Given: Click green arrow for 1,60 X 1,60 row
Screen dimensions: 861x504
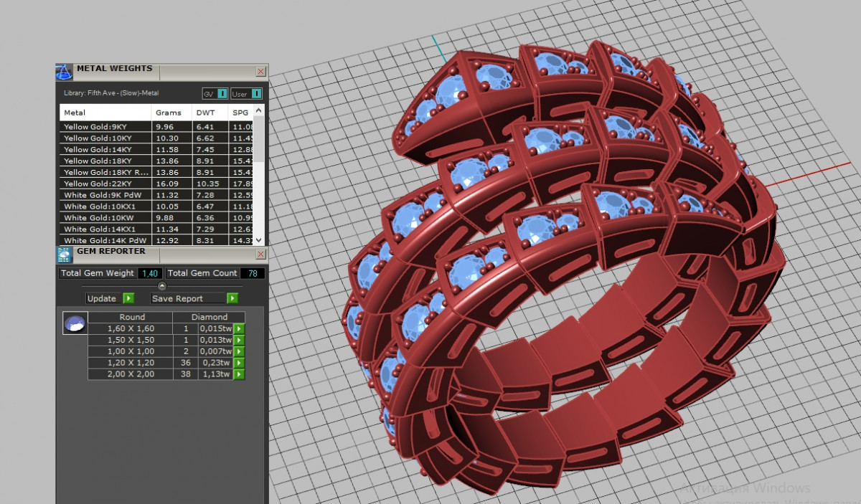Looking at the screenshot, I should 239,328.
